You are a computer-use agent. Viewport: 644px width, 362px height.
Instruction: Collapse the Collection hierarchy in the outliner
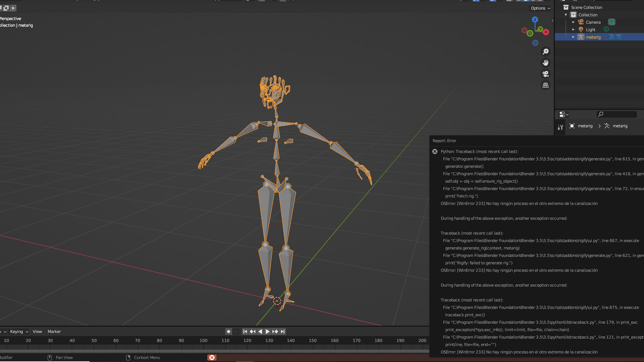[x=565, y=15]
